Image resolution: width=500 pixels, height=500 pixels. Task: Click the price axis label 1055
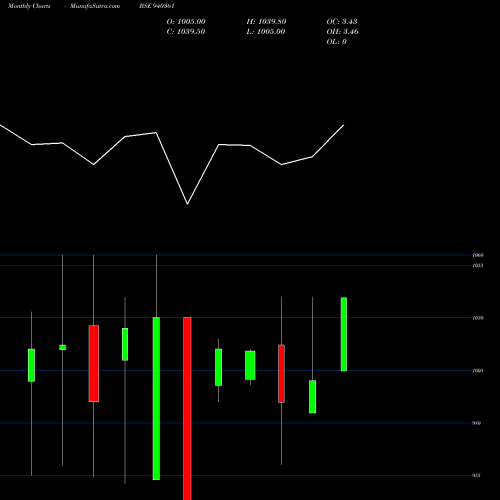click(x=478, y=265)
